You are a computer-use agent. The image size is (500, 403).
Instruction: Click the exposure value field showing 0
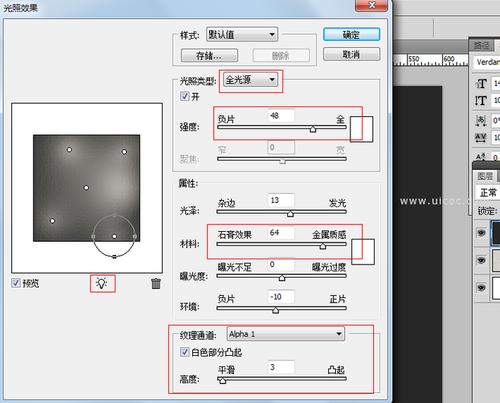pos(281,265)
